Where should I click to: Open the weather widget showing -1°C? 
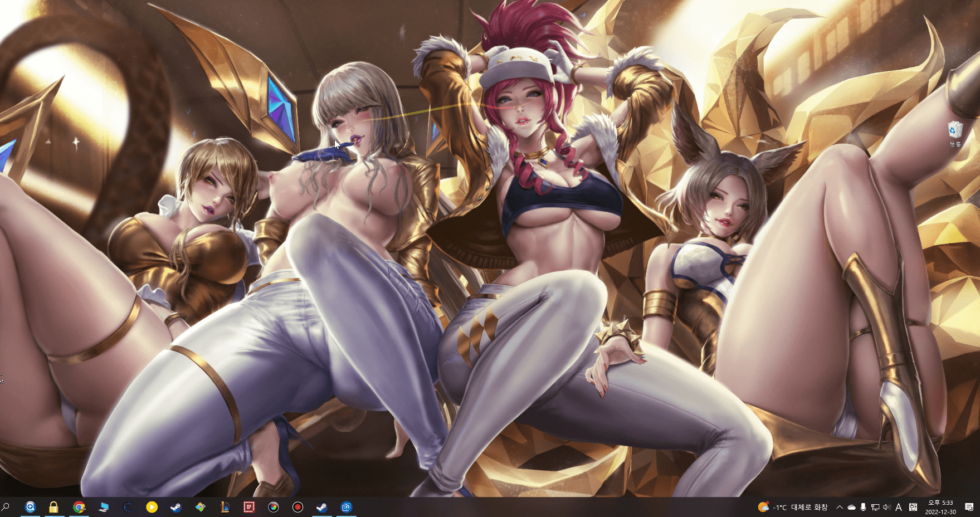click(x=793, y=507)
